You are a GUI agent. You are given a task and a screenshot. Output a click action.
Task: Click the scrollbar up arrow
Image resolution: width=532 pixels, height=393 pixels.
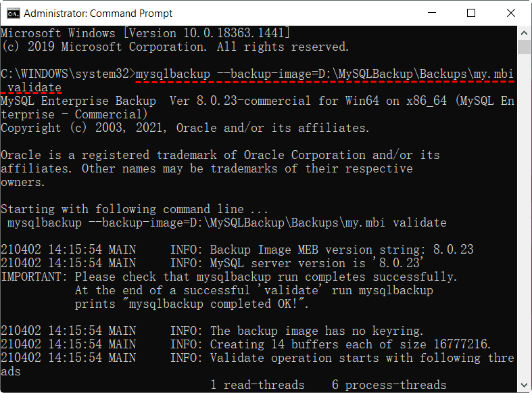click(x=524, y=32)
